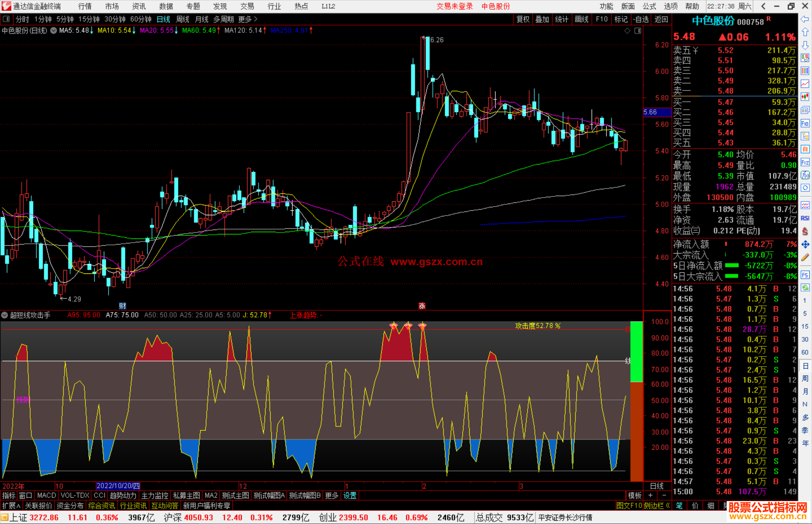Toggle the 侧边栏 sidebar collapse button

pyautogui.click(x=657, y=506)
